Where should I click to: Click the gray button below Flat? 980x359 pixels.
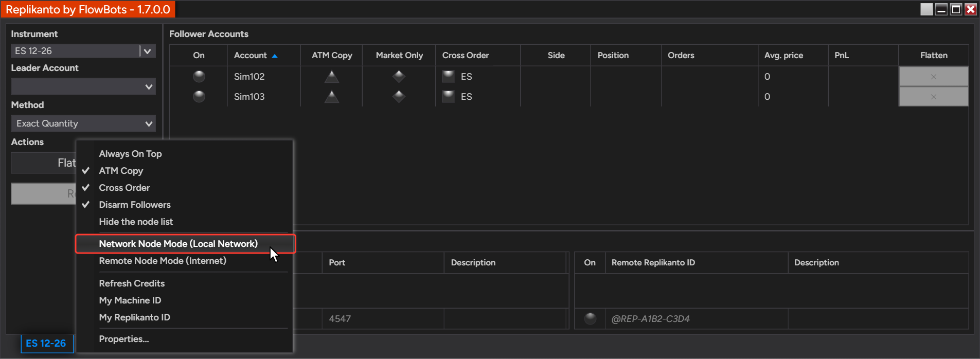tap(44, 194)
